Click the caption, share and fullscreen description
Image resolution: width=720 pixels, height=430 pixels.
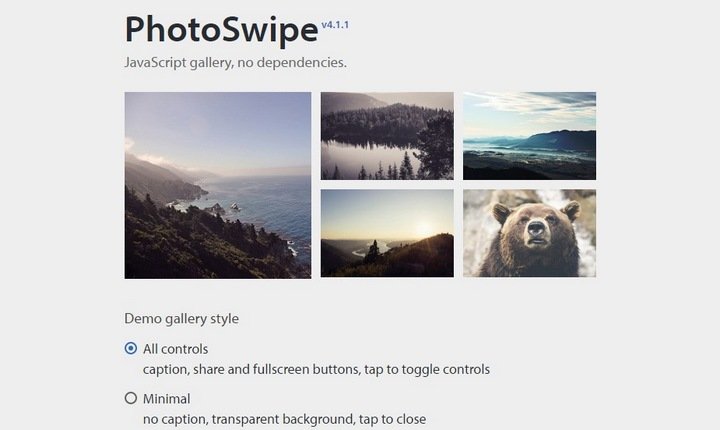(316, 369)
